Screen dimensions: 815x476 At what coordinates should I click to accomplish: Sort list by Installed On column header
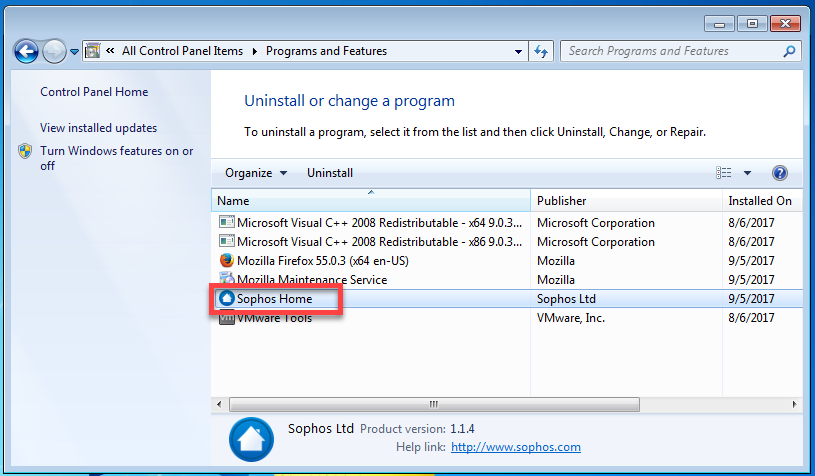(759, 201)
